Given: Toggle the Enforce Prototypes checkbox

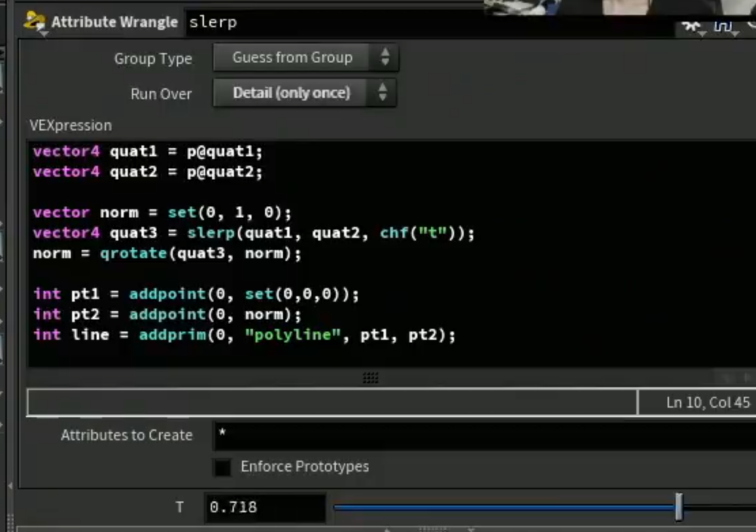Looking at the screenshot, I should (x=222, y=467).
